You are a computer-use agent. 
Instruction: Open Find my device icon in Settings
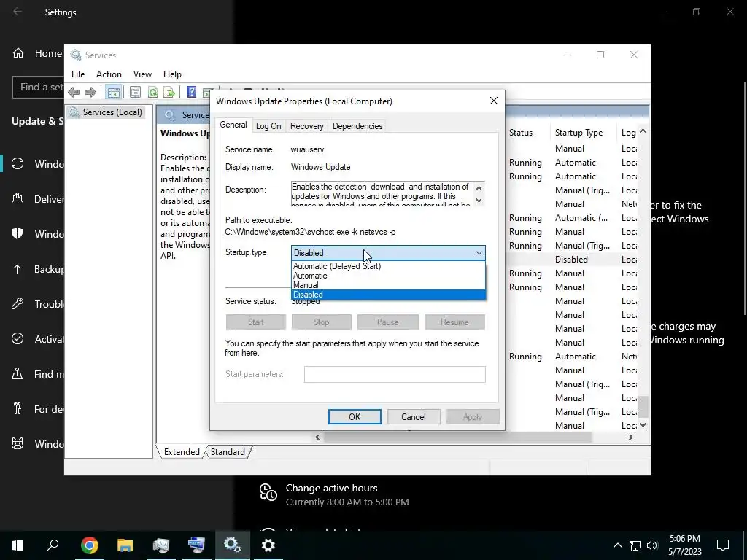coord(18,373)
